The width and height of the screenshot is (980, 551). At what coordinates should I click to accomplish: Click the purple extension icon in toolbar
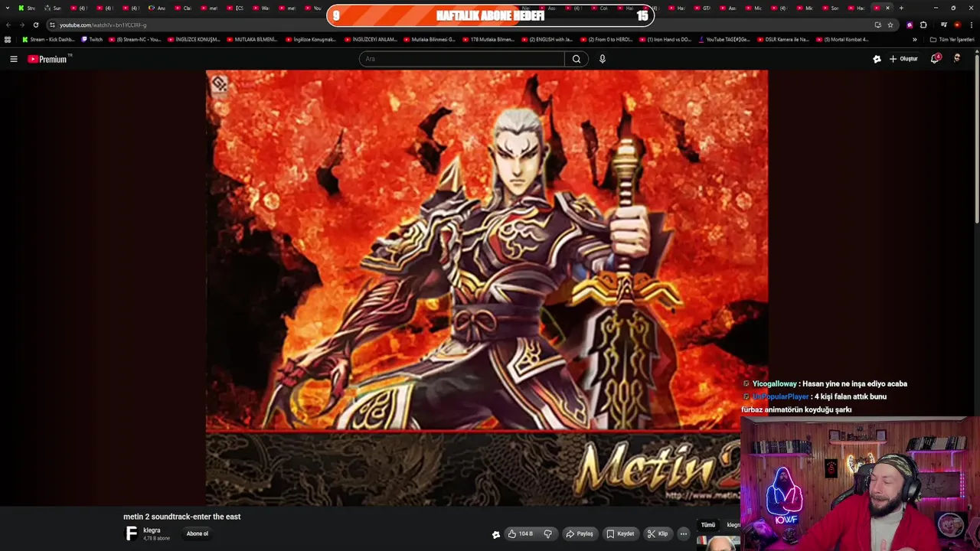coord(910,25)
